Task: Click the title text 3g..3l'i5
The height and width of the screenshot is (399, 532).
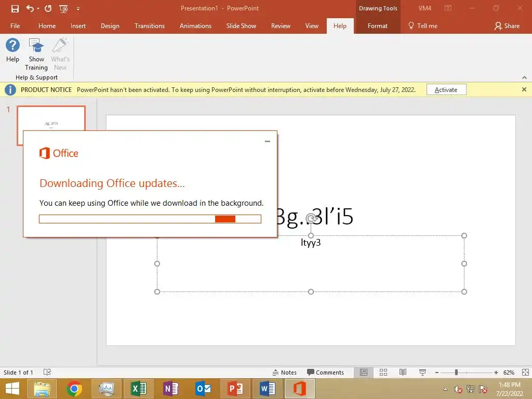Action: pyautogui.click(x=315, y=216)
